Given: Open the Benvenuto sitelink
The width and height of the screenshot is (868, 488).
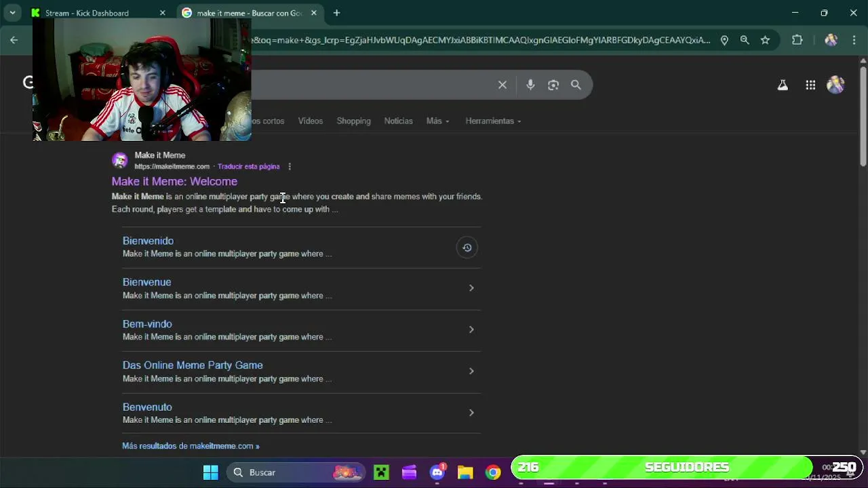Looking at the screenshot, I should tap(147, 407).
